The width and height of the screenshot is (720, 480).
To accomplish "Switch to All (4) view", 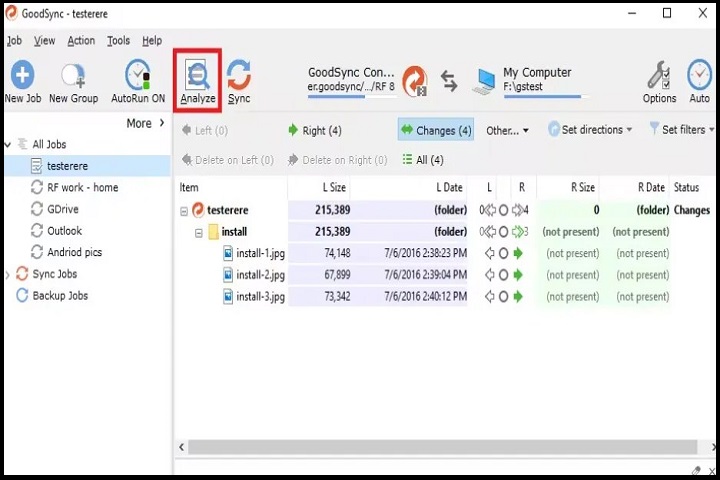I will pyautogui.click(x=422, y=160).
